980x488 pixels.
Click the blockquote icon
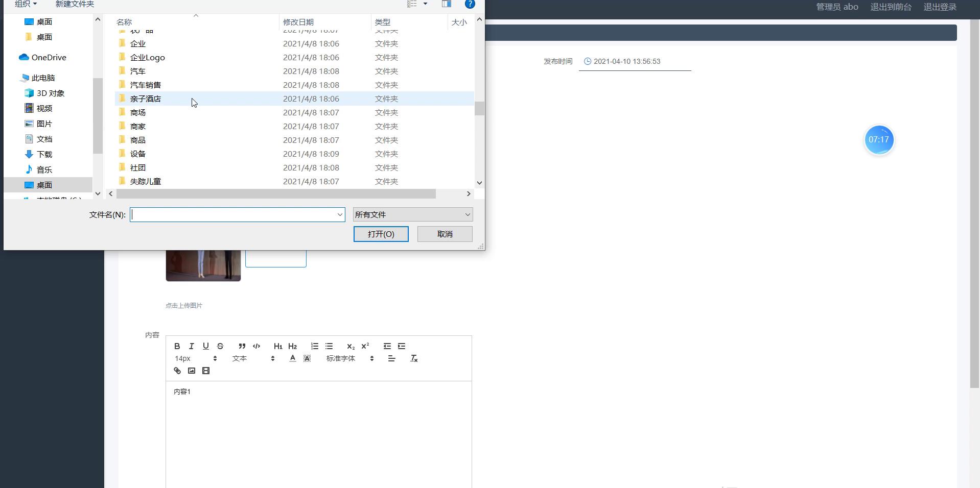(242, 346)
